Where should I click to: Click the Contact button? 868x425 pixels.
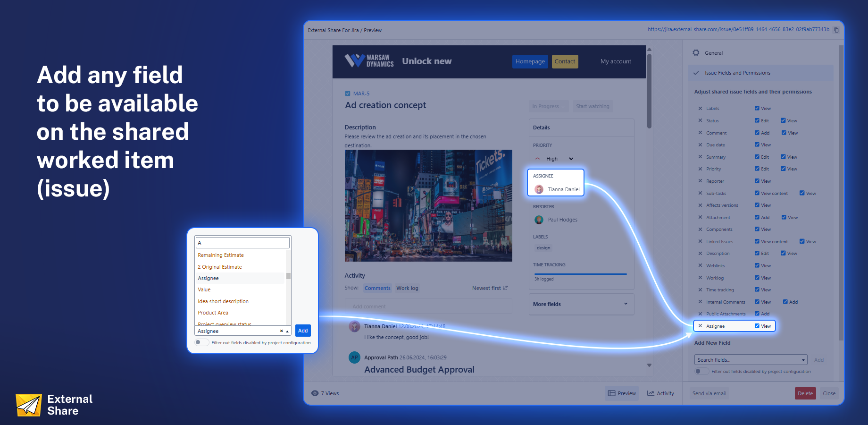565,61
